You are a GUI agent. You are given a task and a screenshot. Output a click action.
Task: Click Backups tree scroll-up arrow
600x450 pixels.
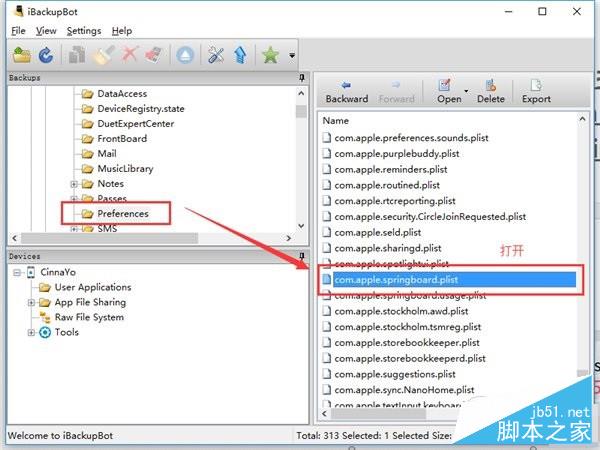pyautogui.click(x=301, y=93)
